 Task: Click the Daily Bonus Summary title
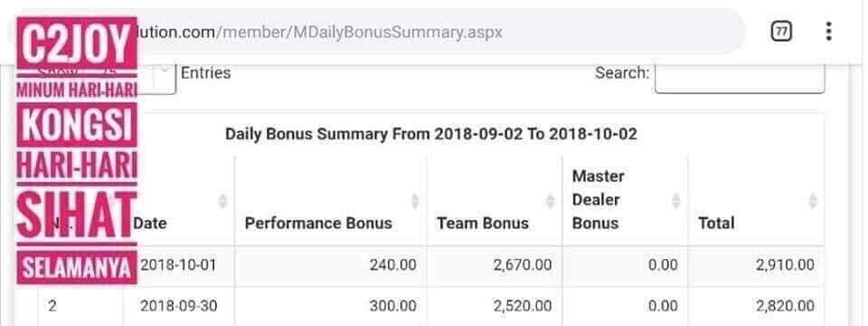click(x=430, y=134)
